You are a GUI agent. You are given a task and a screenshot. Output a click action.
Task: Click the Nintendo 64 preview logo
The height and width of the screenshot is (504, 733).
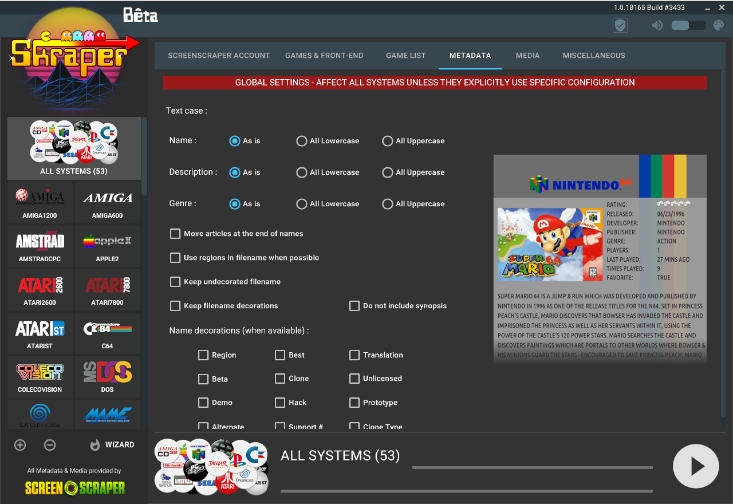click(580, 185)
